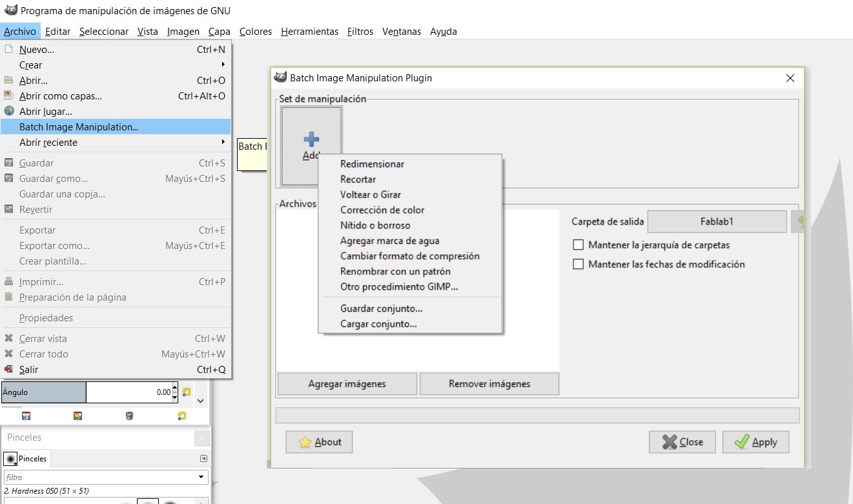853x504 pixels.
Task: Enable Mantener las fechas de modificación
Action: [578, 264]
